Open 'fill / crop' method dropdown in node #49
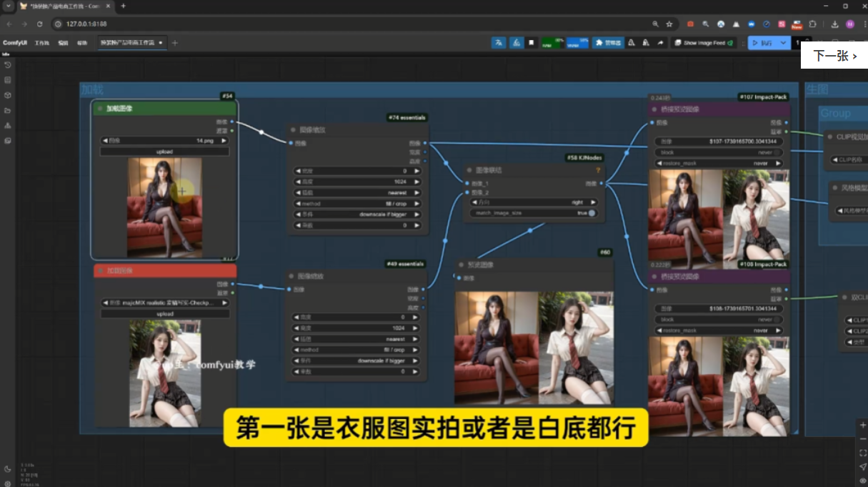This screenshot has width=868, height=487. 357,350
